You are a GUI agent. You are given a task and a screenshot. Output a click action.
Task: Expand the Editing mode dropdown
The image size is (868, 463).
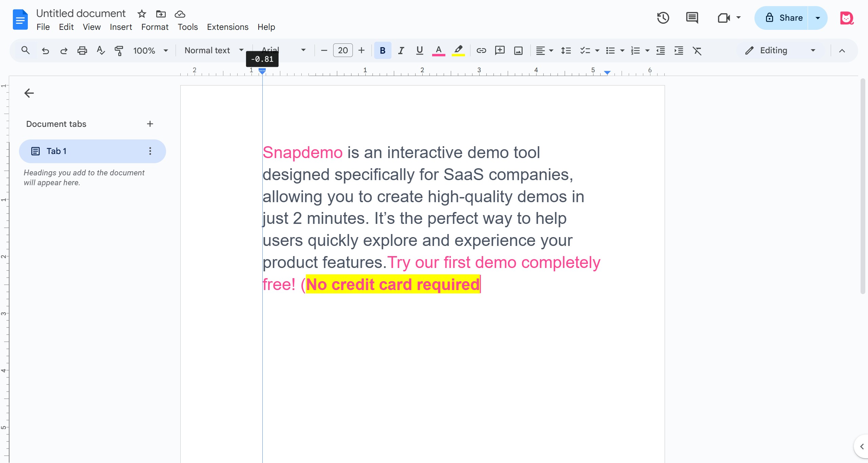coord(780,51)
